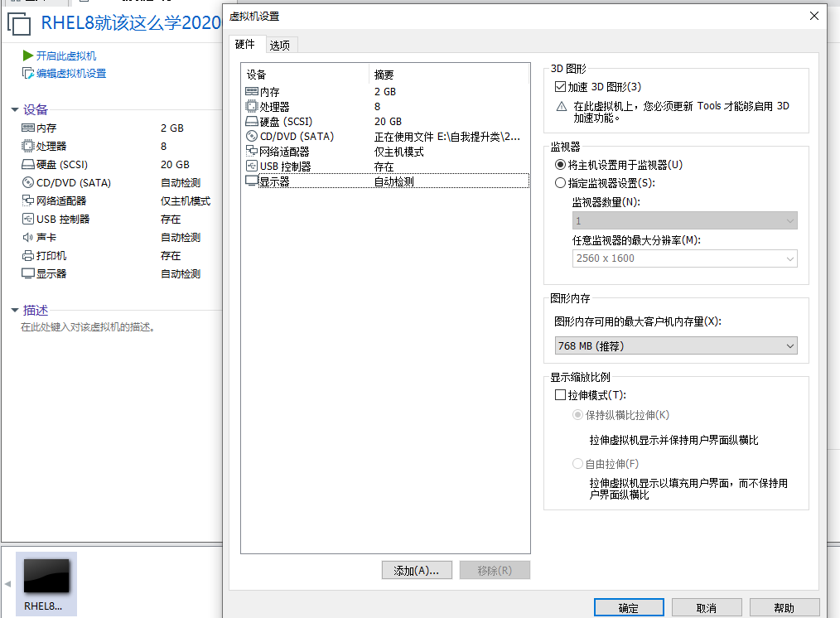Image resolution: width=840 pixels, height=618 pixels.
Task: Select 网络适配器 row in settings list
Action: tap(387, 151)
